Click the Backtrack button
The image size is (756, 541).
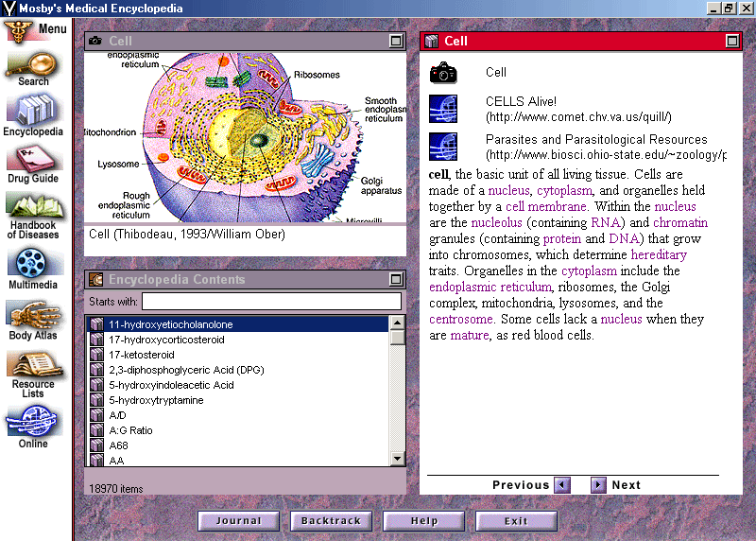(331, 521)
